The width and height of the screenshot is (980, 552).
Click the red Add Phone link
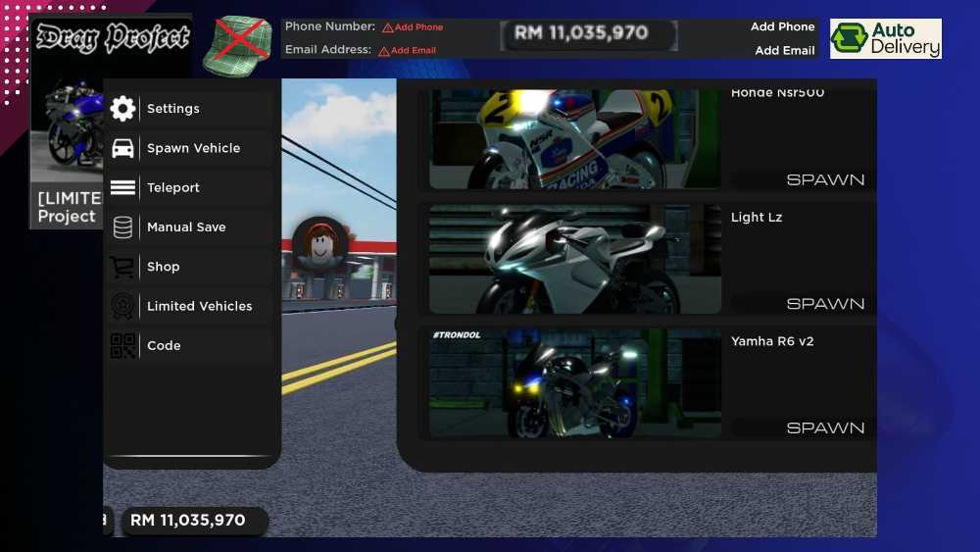click(418, 27)
